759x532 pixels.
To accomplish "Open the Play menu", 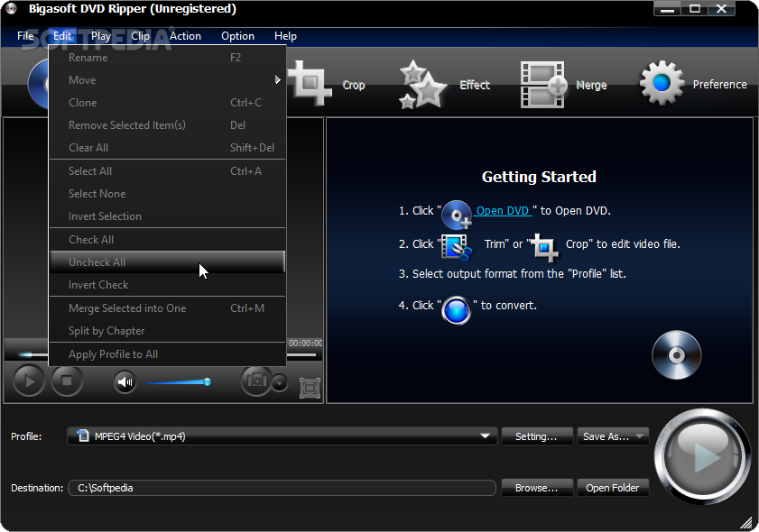I will click(x=101, y=36).
